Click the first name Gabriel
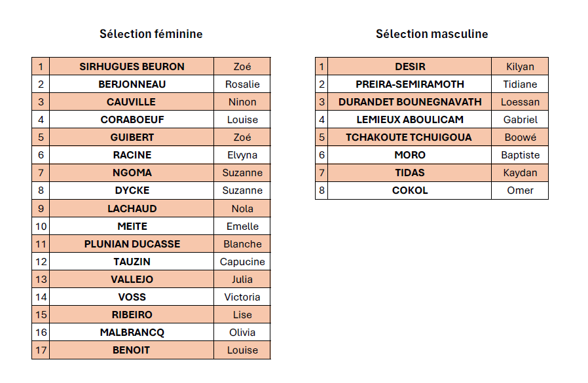The image size is (588, 383). click(x=520, y=119)
